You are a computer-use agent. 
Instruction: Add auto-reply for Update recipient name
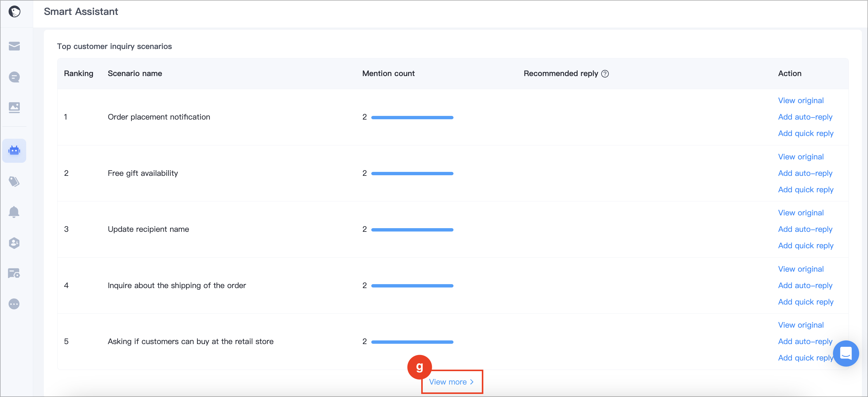pos(805,229)
